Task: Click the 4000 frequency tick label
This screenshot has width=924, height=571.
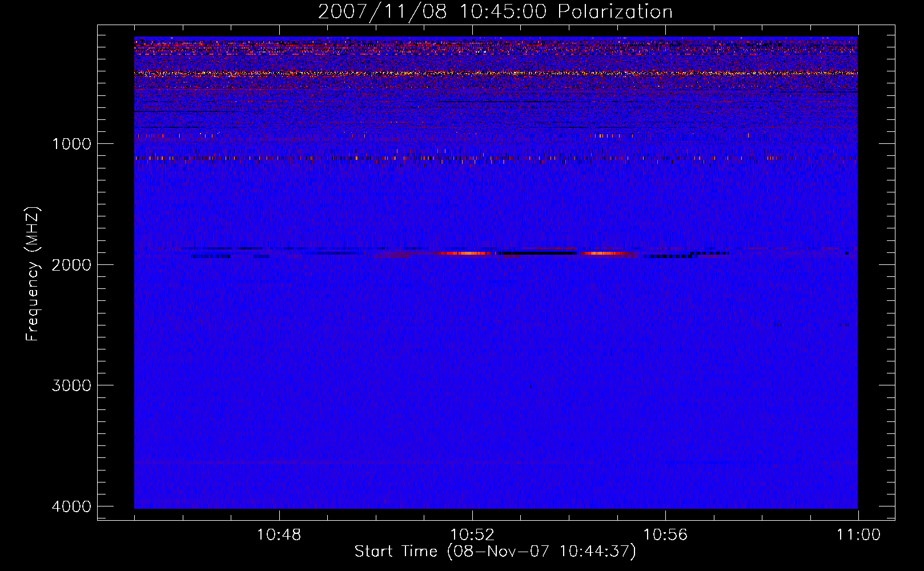Action: (71, 506)
